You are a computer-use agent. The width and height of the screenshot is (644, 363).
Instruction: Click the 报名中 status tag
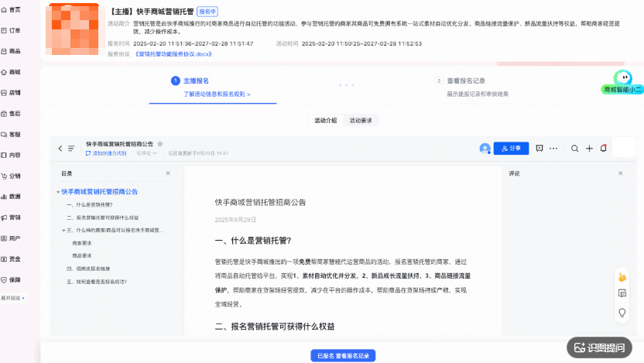point(207,12)
